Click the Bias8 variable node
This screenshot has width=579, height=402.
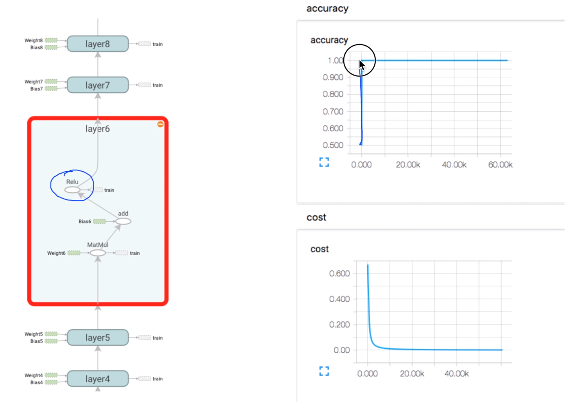point(51,47)
